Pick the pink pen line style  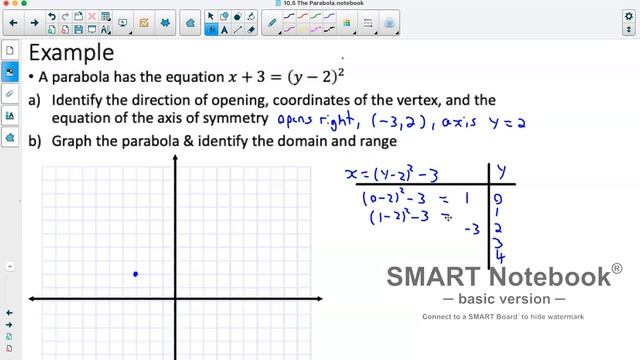pyautogui.click(x=289, y=29)
